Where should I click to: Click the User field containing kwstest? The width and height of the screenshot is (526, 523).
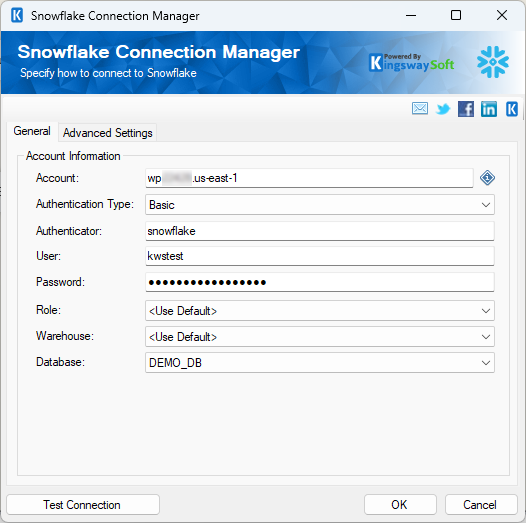(320, 256)
